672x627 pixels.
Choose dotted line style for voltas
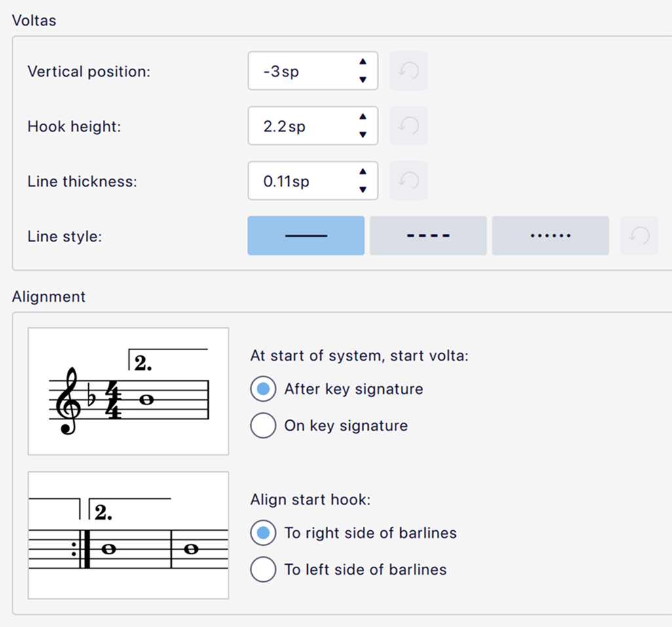550,236
